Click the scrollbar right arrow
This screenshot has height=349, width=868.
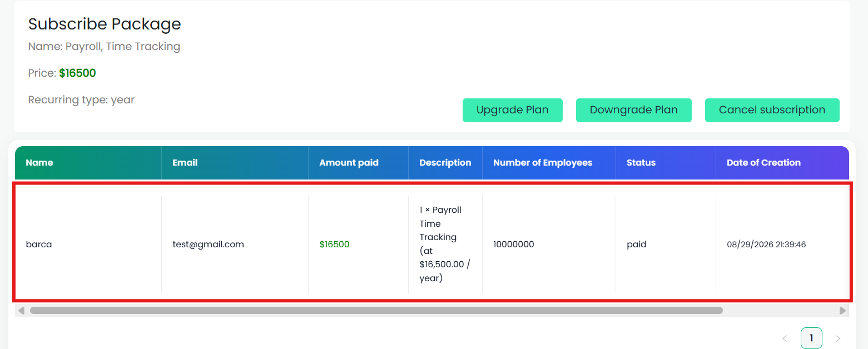tap(843, 311)
